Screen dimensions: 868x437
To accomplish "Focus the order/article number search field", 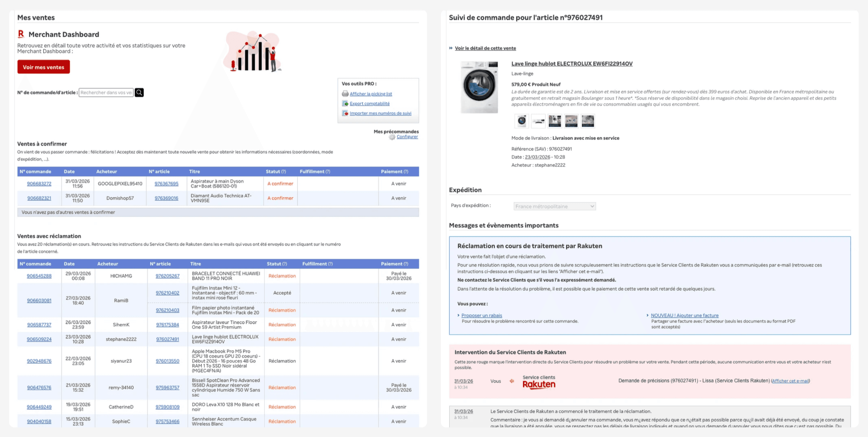I will coord(106,92).
